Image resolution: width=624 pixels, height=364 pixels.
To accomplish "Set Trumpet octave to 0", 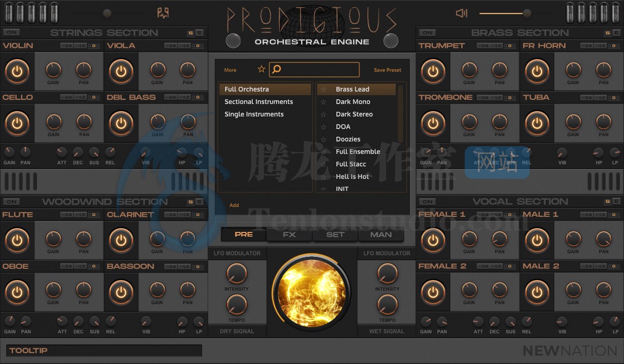I will coord(510,46).
